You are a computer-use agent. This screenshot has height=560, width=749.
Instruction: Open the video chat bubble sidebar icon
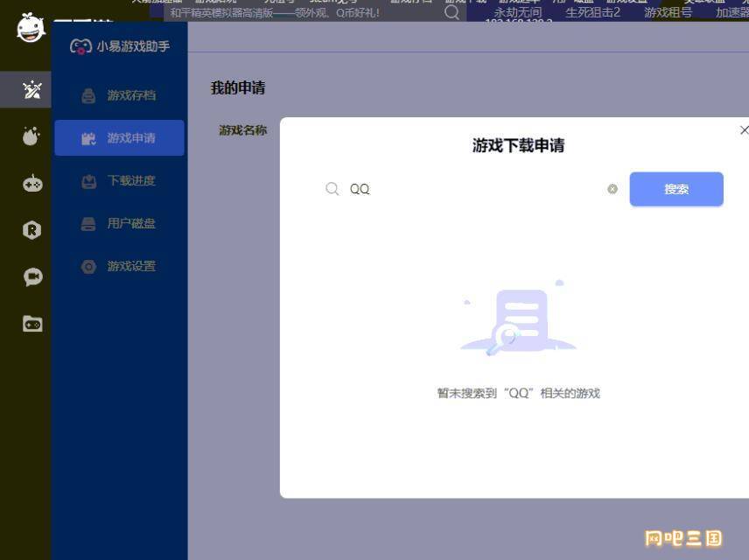pos(33,276)
